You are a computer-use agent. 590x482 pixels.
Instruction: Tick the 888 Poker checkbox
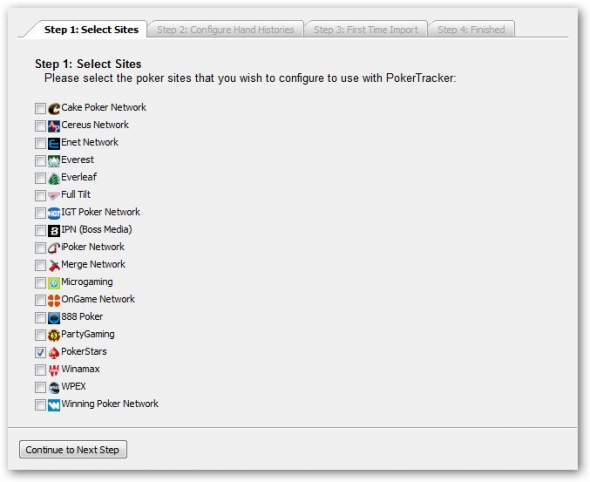pyautogui.click(x=40, y=318)
